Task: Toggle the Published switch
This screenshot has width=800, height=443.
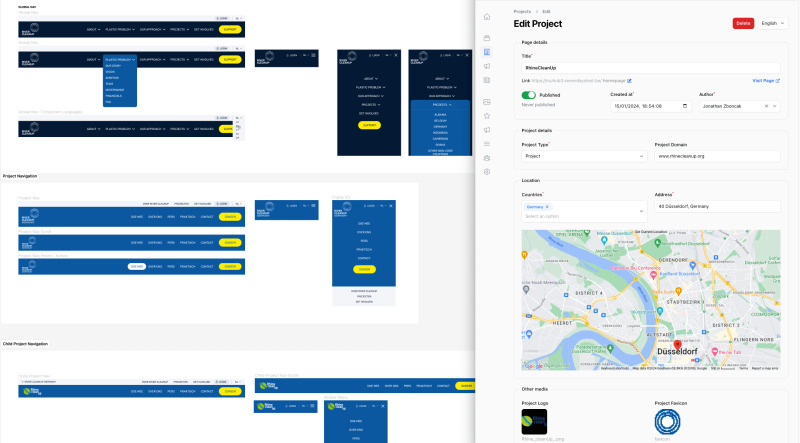Action: [x=529, y=95]
